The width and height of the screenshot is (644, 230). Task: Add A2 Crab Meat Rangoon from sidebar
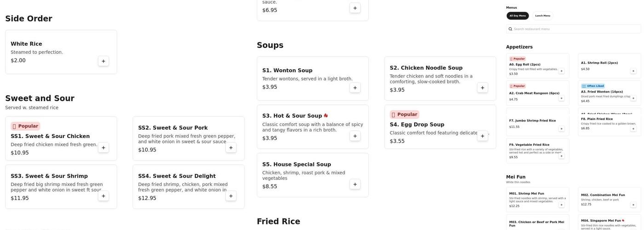(561, 98)
